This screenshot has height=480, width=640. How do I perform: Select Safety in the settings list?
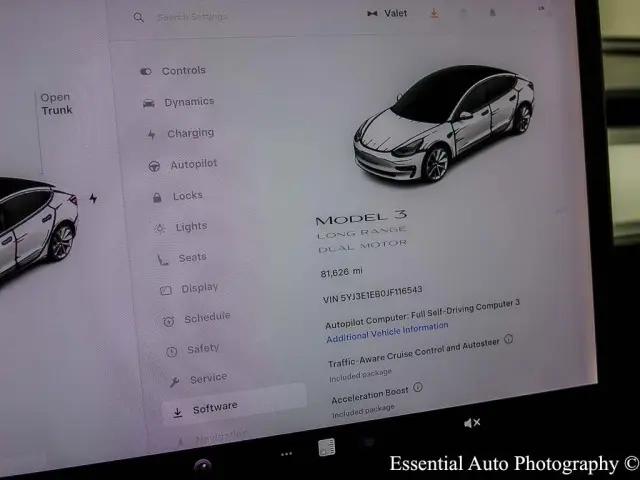(193, 350)
